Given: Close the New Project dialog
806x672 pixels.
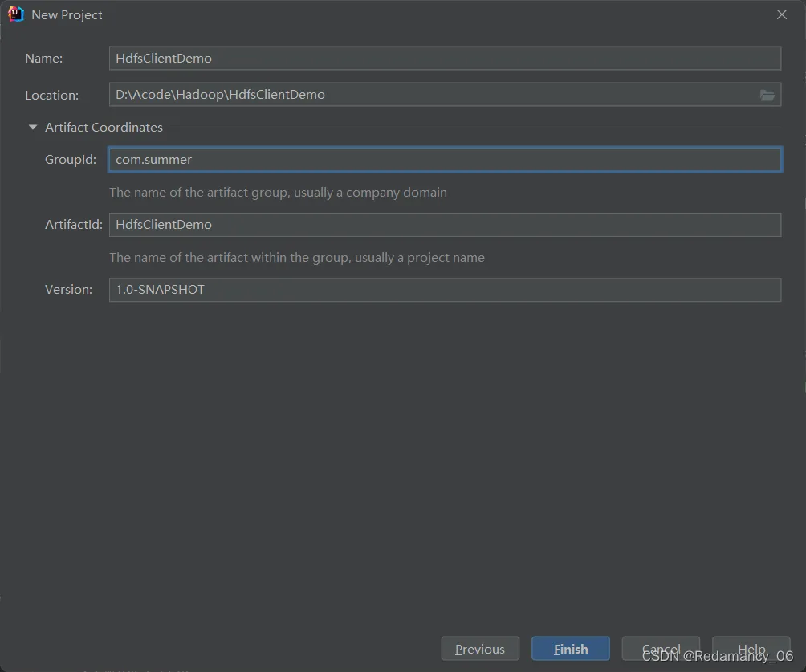Looking at the screenshot, I should [782, 14].
